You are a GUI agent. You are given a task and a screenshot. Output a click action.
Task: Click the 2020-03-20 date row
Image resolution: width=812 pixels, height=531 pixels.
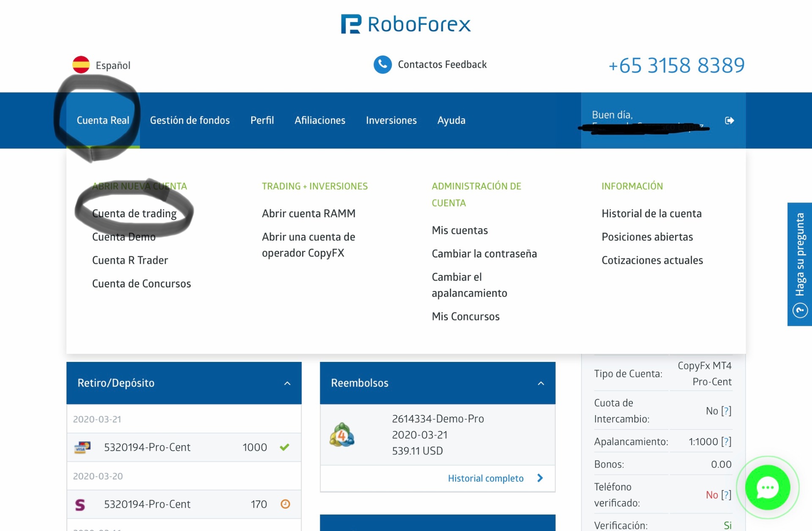click(x=184, y=476)
